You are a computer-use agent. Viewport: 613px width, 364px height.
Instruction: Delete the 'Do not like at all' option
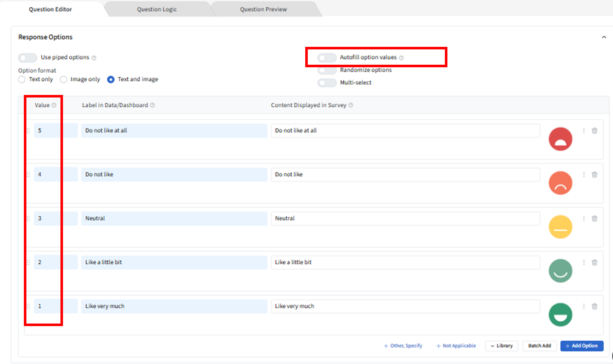[594, 131]
